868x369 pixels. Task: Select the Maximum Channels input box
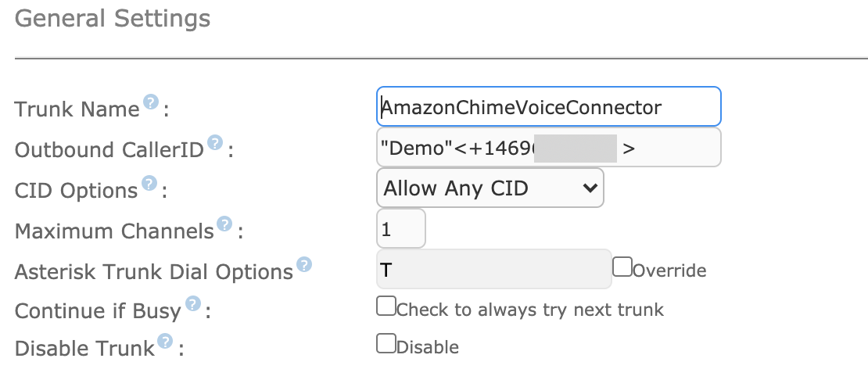click(x=401, y=228)
